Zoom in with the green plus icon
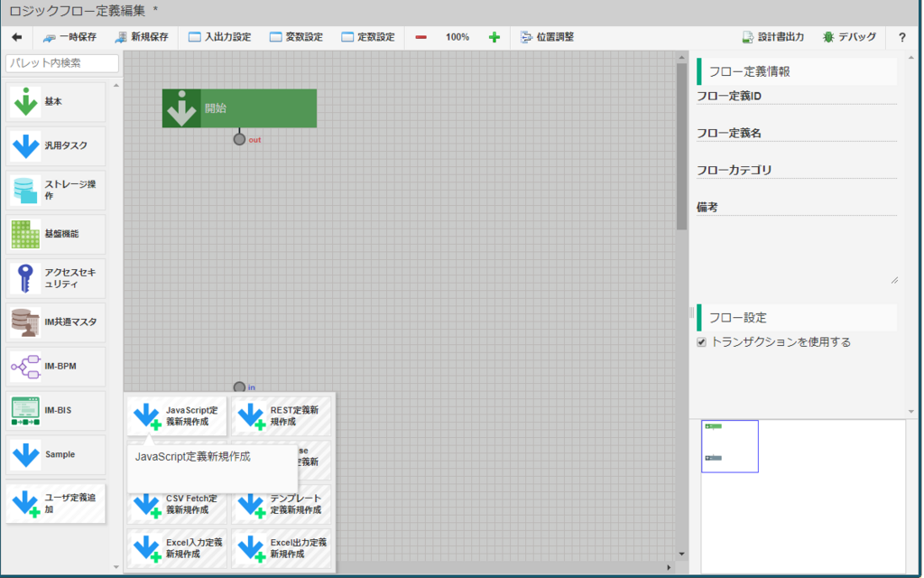The width and height of the screenshot is (924, 578). (494, 37)
